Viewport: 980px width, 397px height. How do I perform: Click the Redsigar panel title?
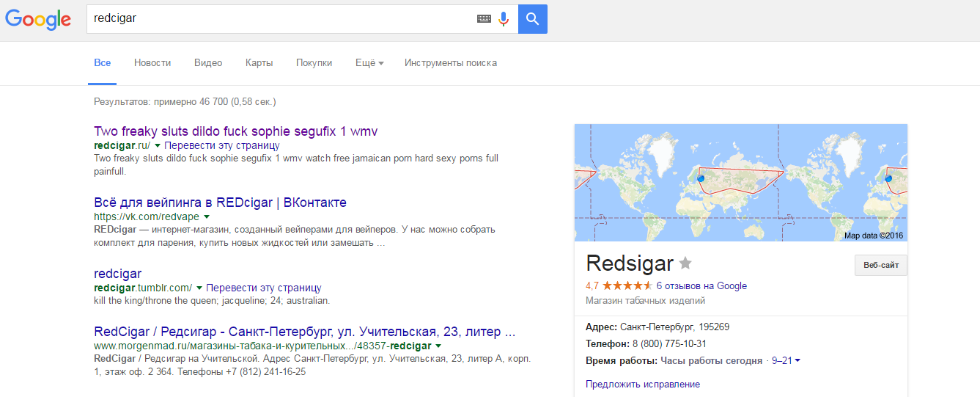[630, 263]
